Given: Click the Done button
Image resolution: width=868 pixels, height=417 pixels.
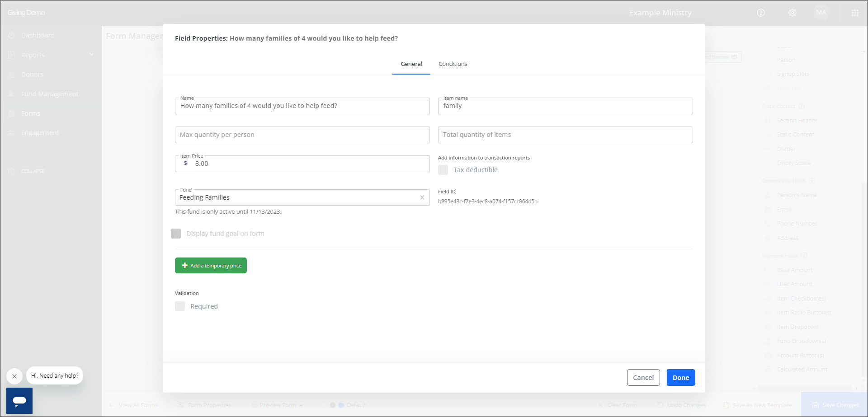Looking at the screenshot, I should [680, 378].
